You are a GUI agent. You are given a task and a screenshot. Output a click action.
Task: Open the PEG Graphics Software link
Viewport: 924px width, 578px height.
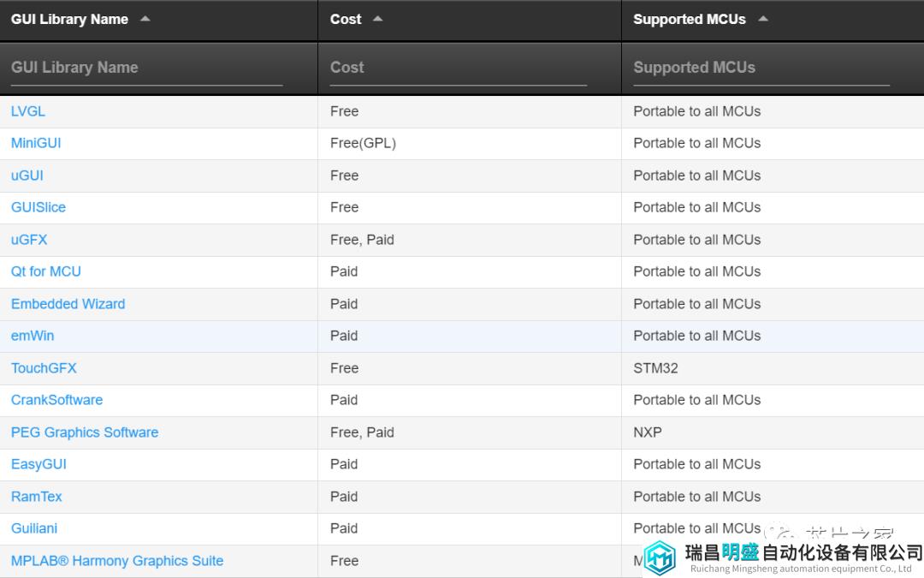(84, 433)
